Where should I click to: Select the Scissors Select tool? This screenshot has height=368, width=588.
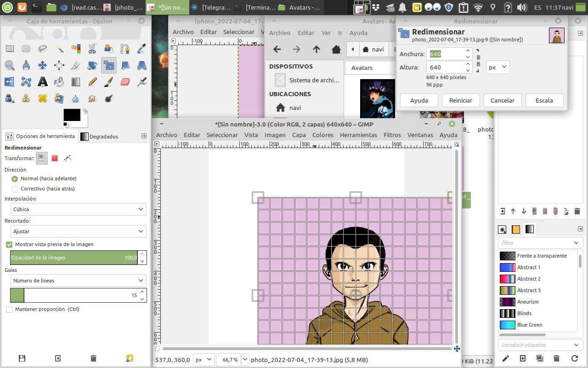(92, 49)
